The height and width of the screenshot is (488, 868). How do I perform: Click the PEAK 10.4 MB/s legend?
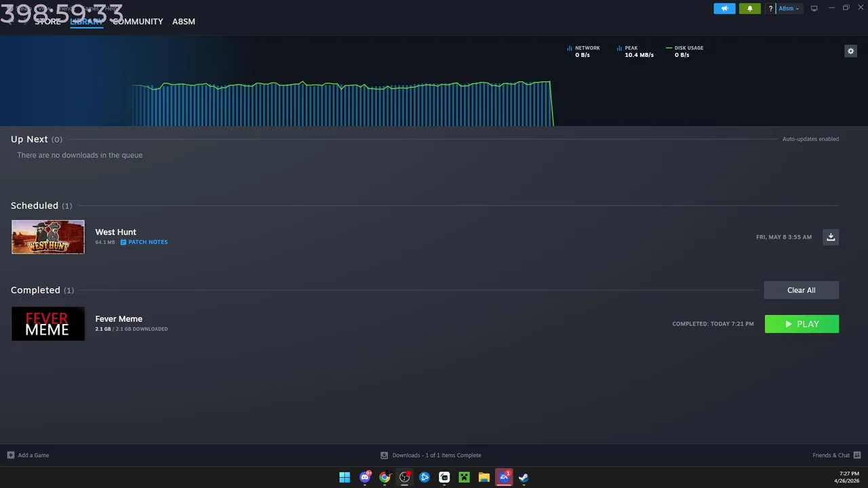(635, 52)
